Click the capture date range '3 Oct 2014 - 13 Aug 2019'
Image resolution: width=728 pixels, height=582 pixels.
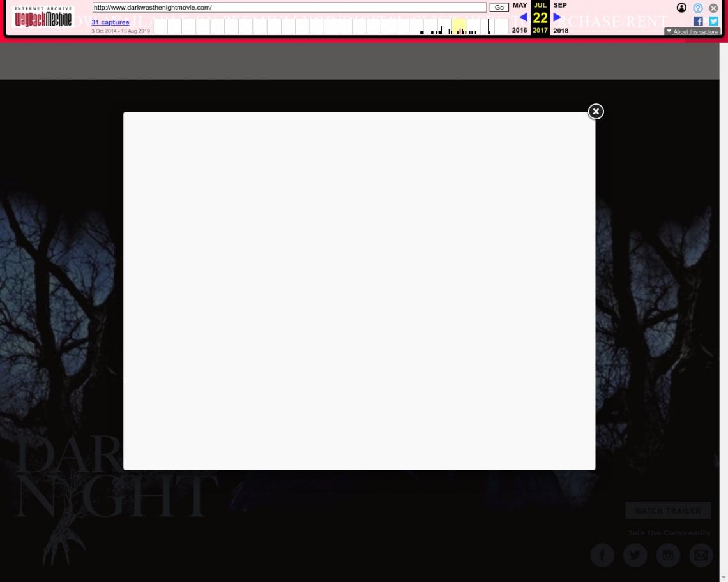tap(121, 31)
